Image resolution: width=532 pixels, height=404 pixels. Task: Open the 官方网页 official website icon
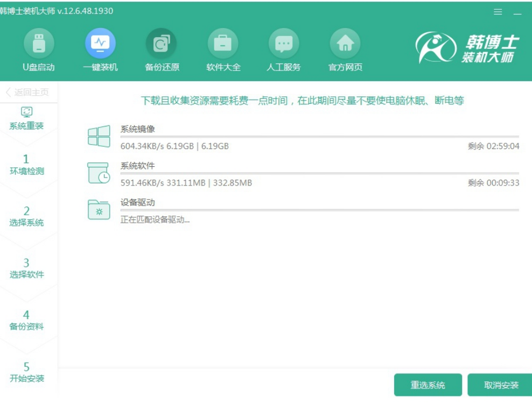coord(345,44)
